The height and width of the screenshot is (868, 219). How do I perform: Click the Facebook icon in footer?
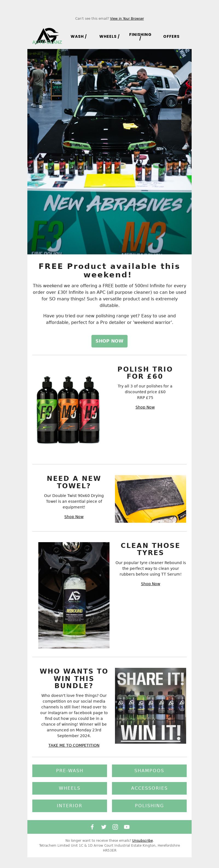(92, 827)
